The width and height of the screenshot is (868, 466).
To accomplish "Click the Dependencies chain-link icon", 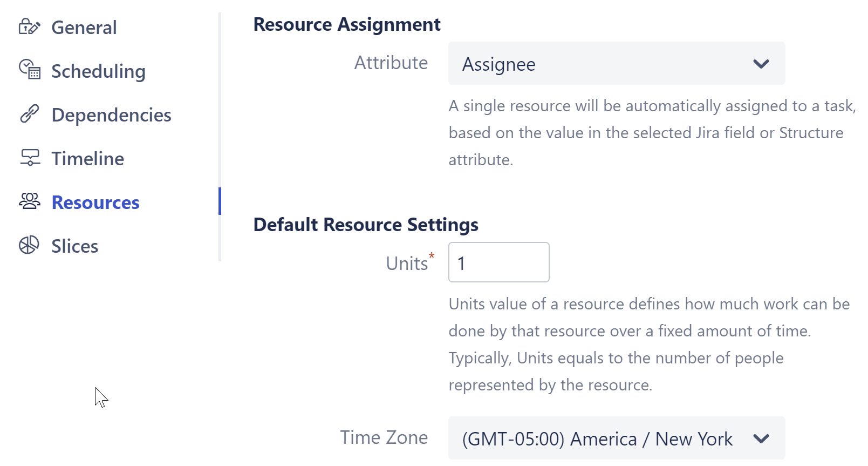I will (x=30, y=114).
